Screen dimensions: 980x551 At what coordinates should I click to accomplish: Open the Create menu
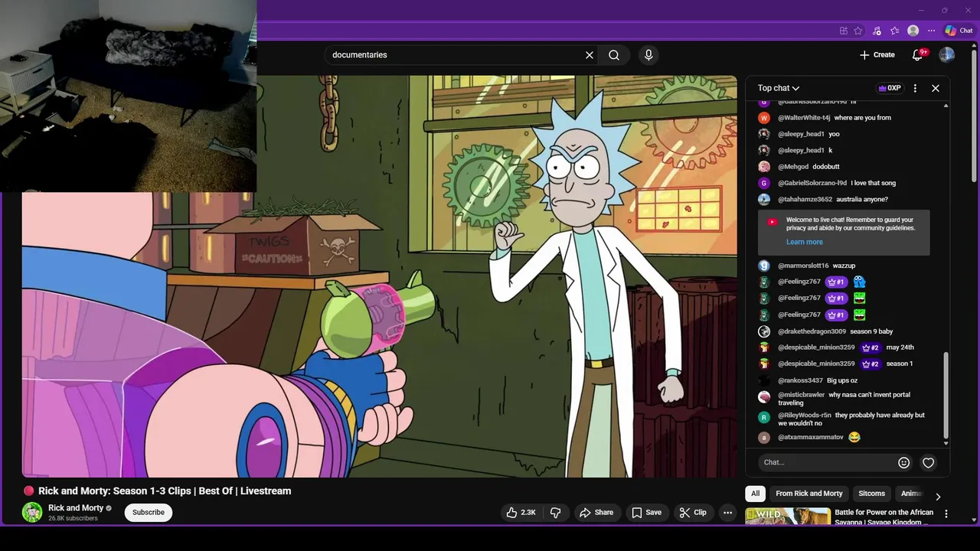point(877,55)
